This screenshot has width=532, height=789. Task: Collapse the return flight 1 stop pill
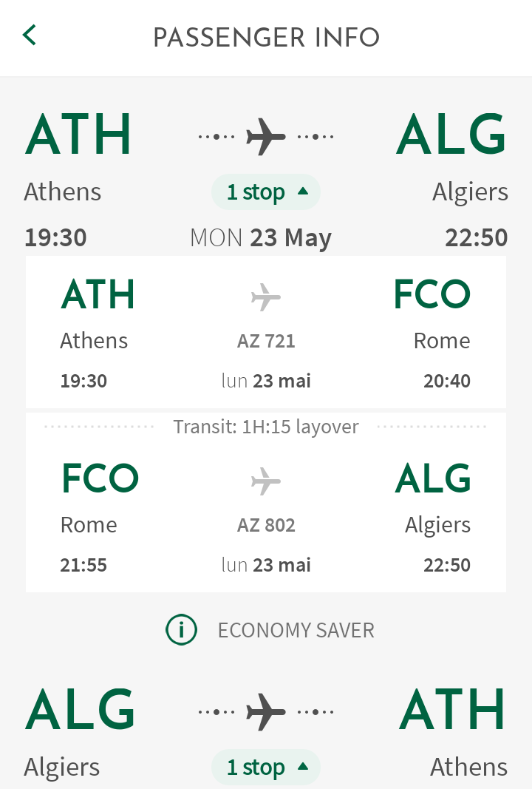[x=266, y=767]
